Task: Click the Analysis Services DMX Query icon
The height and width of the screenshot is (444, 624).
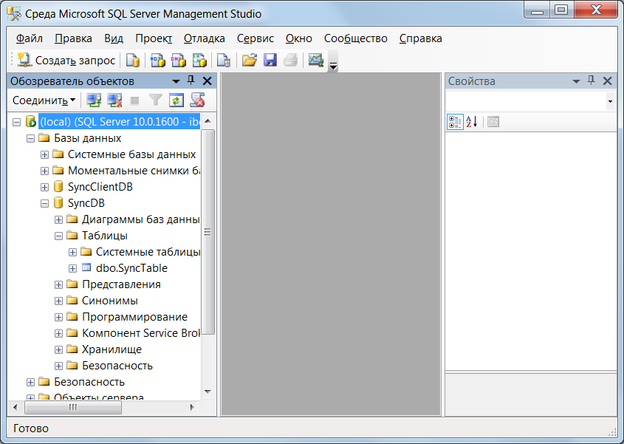Action: (178, 60)
